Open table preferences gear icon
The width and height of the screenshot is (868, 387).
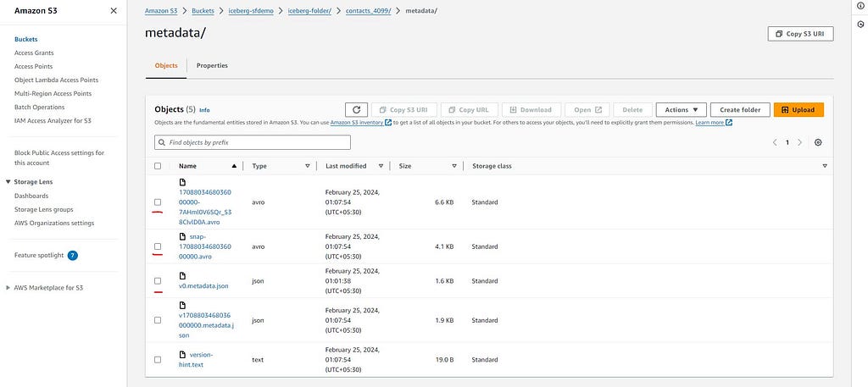click(818, 142)
